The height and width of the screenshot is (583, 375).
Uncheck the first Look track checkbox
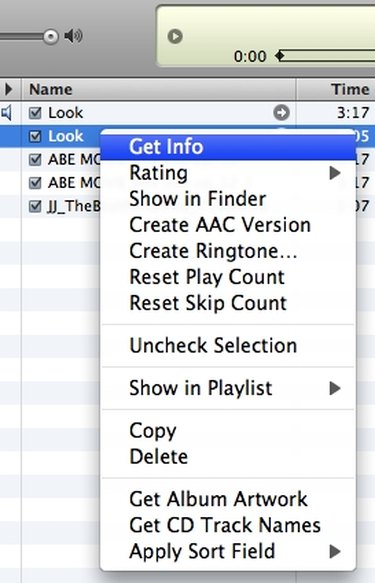click(35, 113)
